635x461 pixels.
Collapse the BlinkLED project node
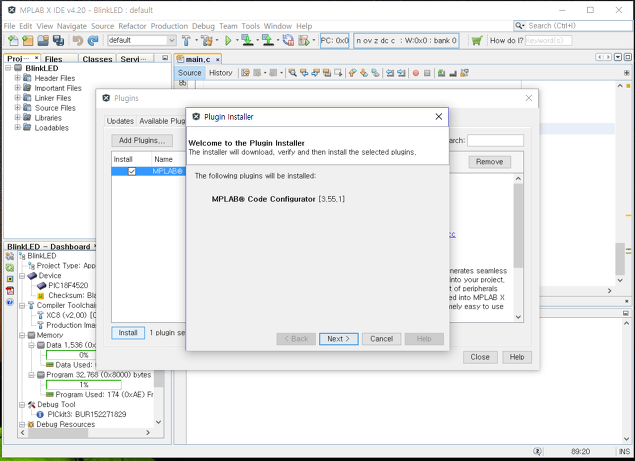pos(8,68)
